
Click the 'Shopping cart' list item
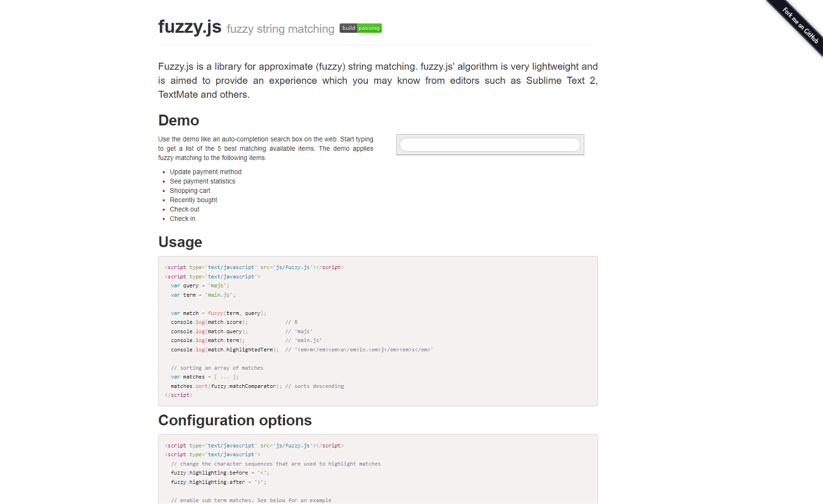(x=190, y=190)
